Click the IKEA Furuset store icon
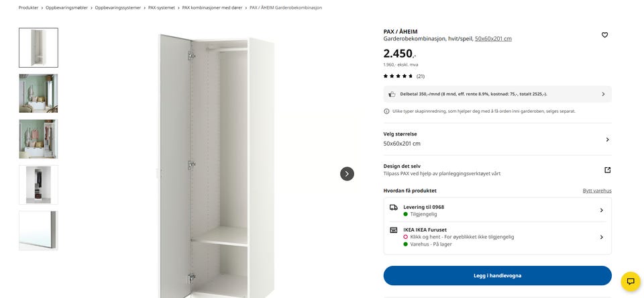The image size is (644, 298). tap(394, 230)
